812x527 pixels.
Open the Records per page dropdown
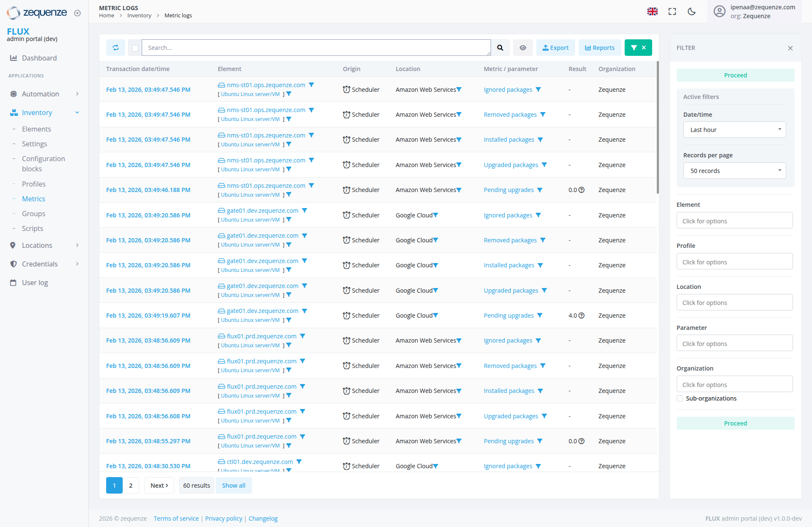pos(735,171)
